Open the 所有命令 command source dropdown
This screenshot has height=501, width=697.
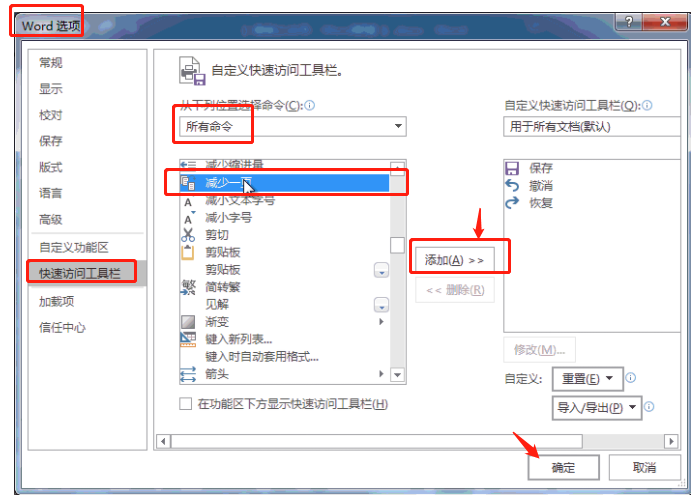pyautogui.click(x=292, y=126)
